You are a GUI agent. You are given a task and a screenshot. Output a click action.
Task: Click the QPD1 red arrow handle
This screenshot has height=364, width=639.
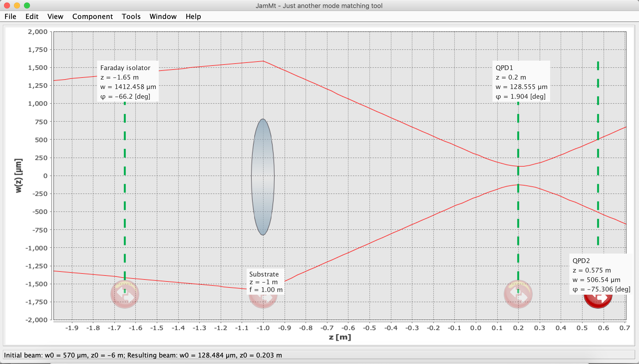(x=518, y=294)
